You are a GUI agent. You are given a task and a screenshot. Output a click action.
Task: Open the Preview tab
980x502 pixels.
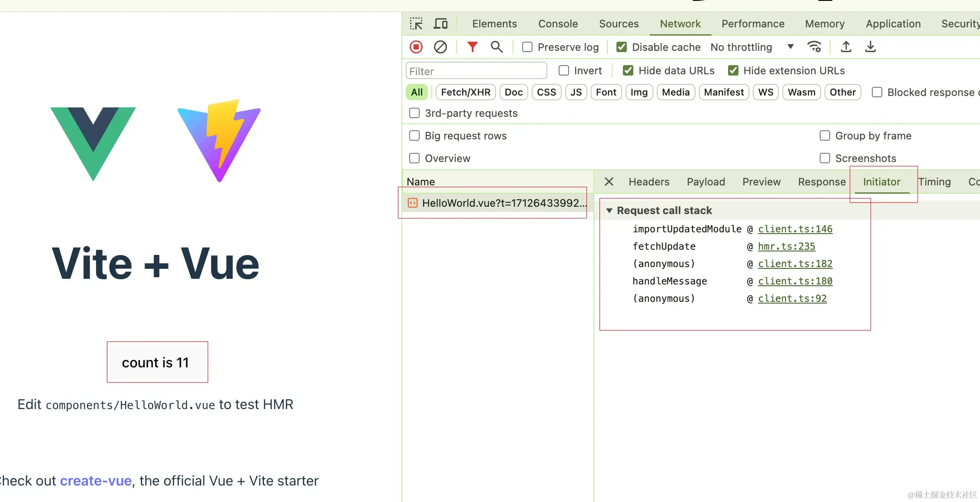761,182
